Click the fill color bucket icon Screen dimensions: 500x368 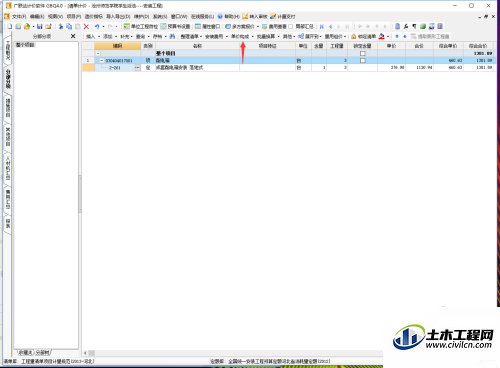coord(382,36)
